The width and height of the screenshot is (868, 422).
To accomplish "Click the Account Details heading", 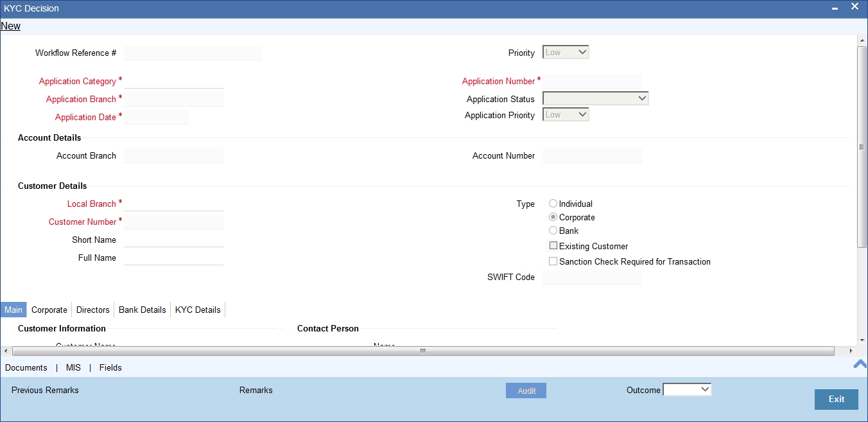I will tap(49, 137).
